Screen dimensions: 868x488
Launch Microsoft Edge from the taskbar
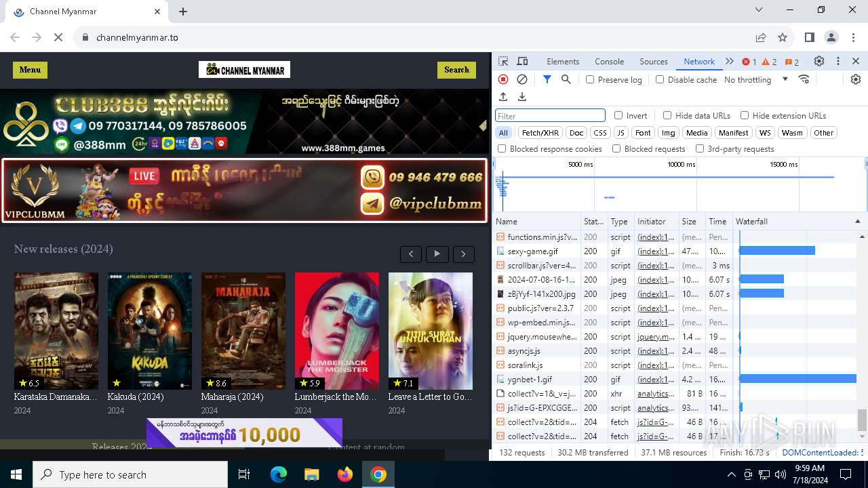pos(279,474)
